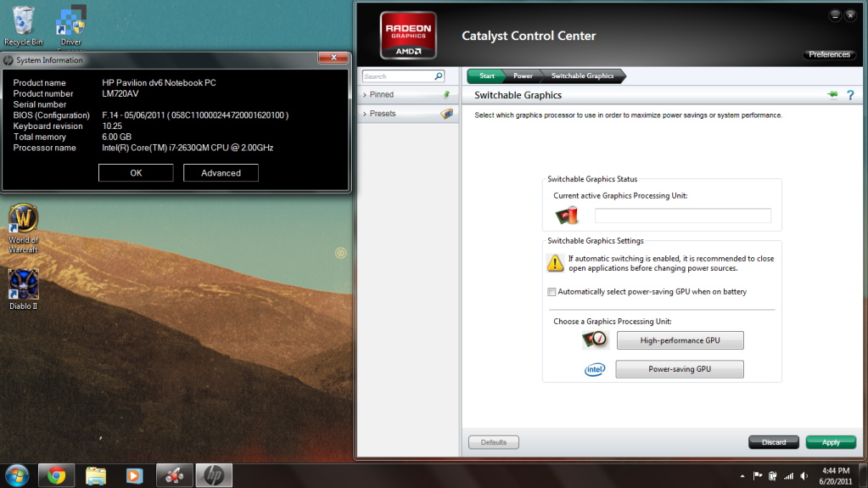Click the Switchable Graphics Status label
868x488 pixels.
[x=592, y=179]
